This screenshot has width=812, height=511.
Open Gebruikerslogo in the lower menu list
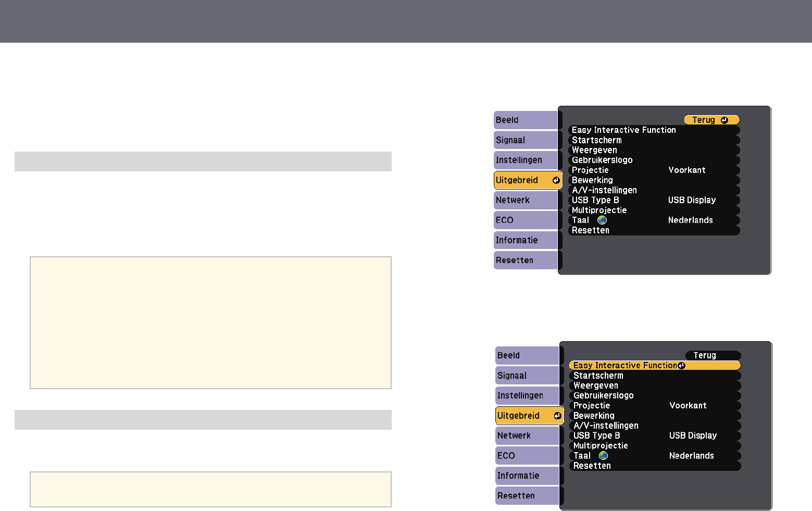655,395
